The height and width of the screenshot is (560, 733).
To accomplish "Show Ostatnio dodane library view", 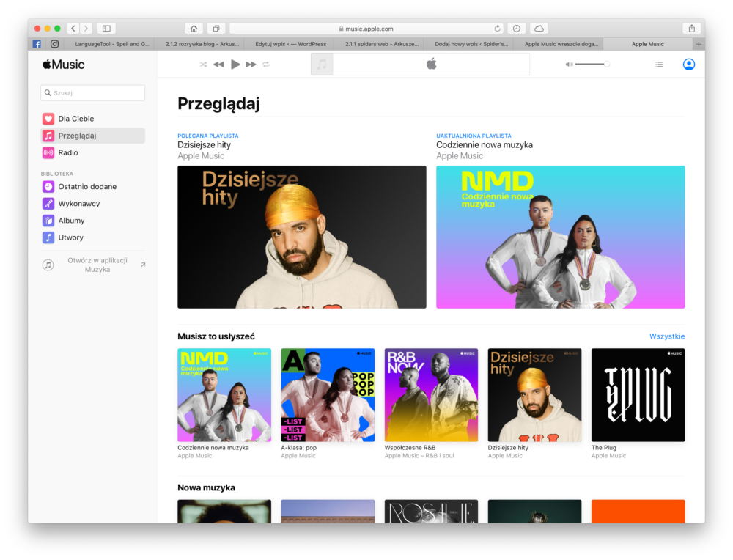I will point(92,186).
